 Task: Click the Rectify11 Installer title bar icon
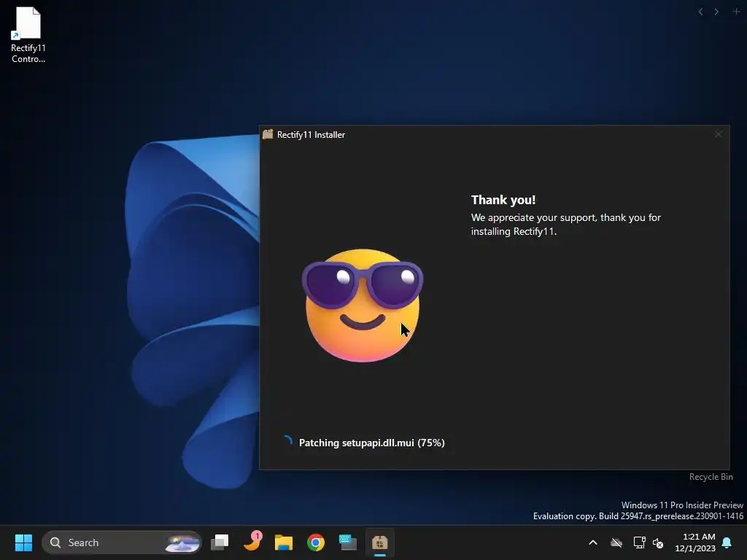coord(268,135)
